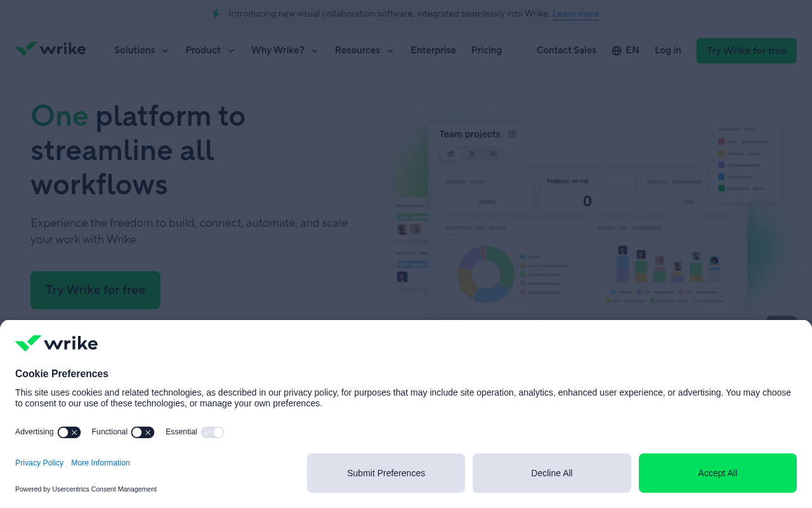The image size is (812, 508).
Task: Select the pie chart view icon
Action: (451, 154)
